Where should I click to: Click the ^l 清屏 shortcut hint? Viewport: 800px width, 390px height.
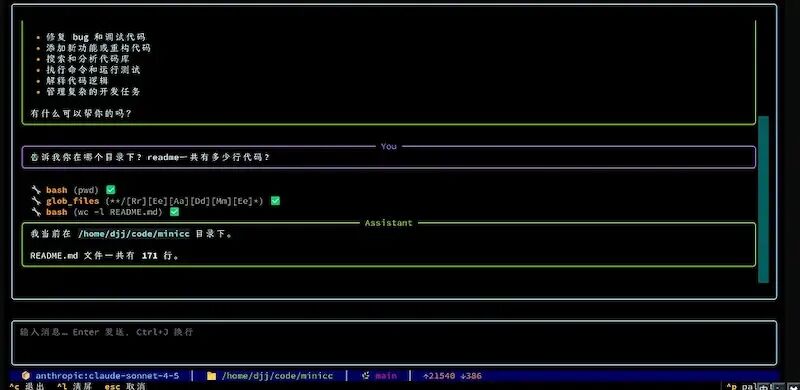click(74, 386)
